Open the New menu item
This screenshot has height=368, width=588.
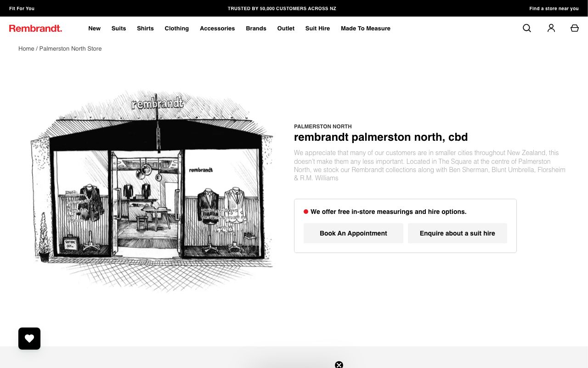[94, 29]
